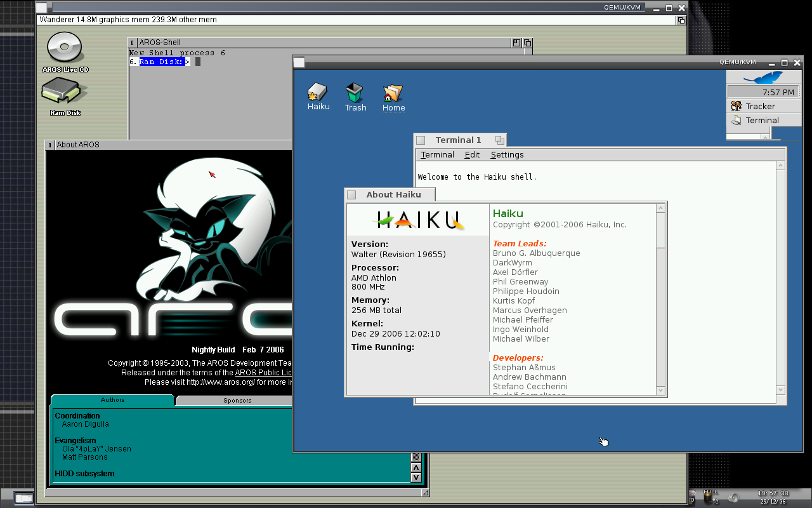Select Tracker in the Haiku Deskbar

click(x=760, y=107)
